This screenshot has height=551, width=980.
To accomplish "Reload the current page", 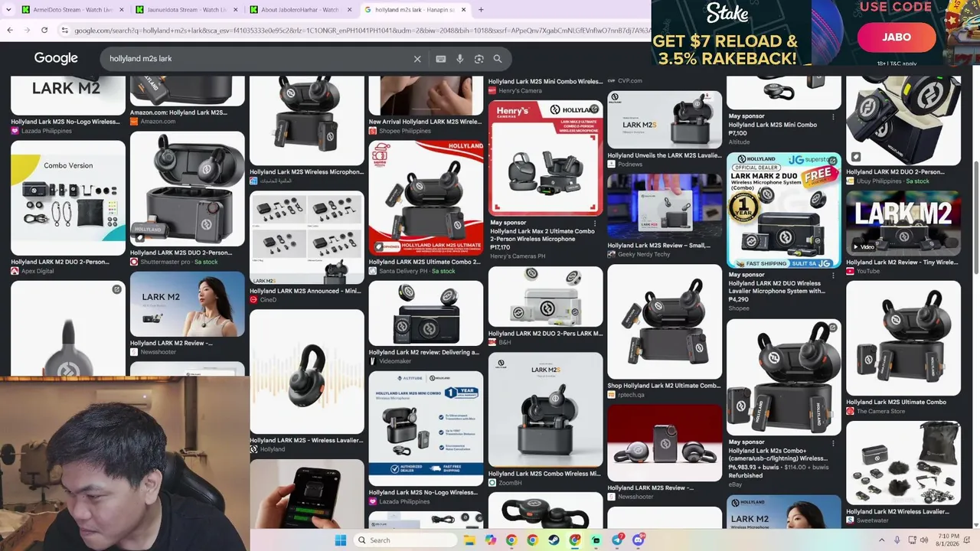I will pos(44,30).
